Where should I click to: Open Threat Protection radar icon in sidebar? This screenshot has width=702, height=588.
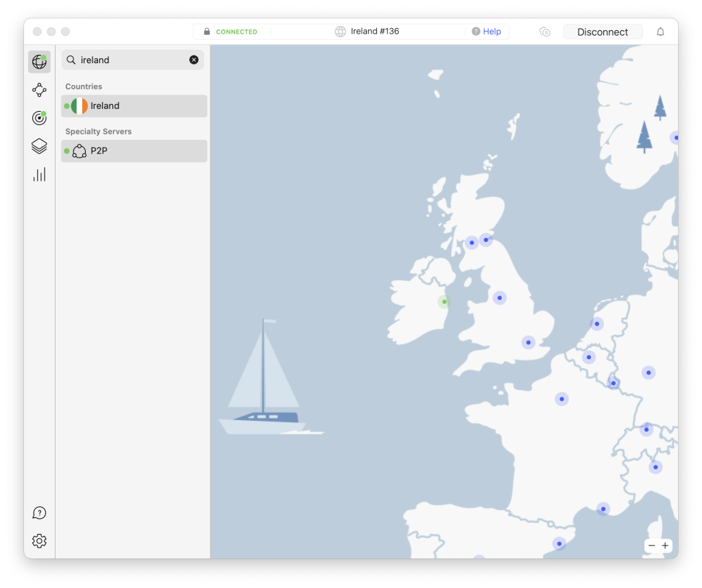coord(39,118)
